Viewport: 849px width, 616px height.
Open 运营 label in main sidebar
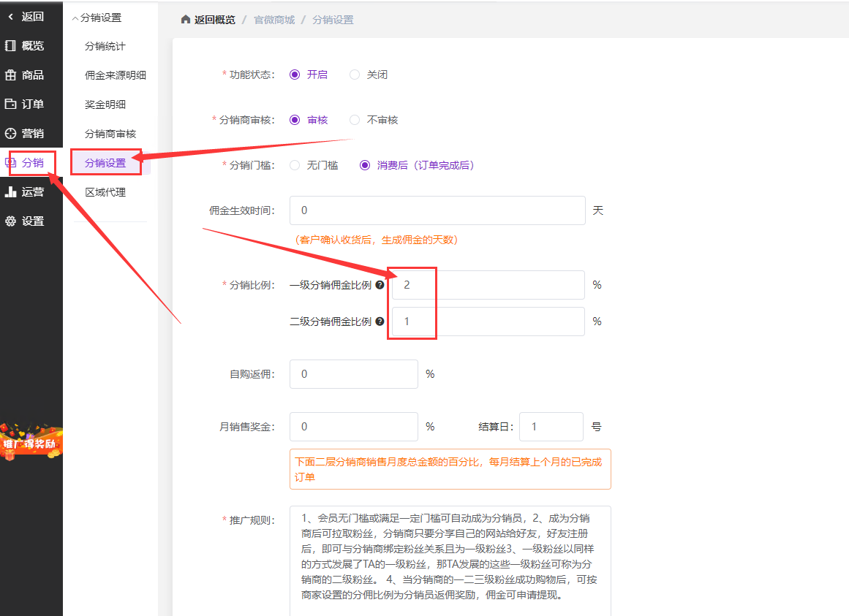[32, 191]
